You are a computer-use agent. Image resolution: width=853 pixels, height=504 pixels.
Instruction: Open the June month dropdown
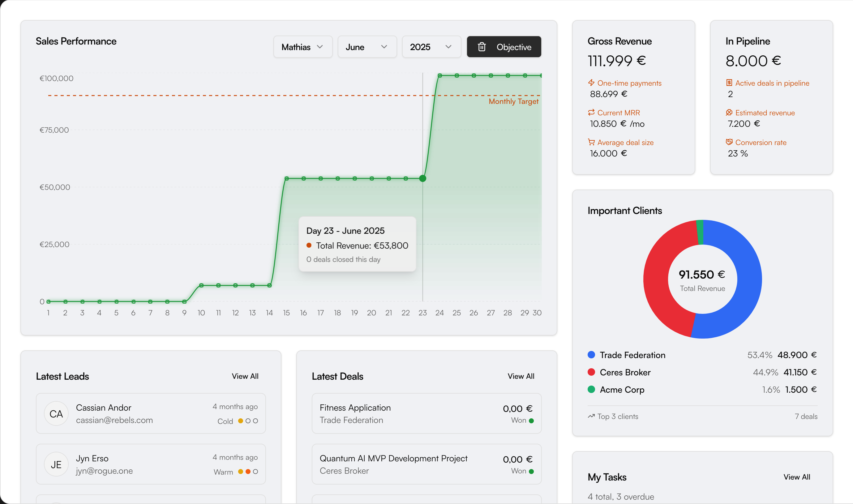coord(367,47)
